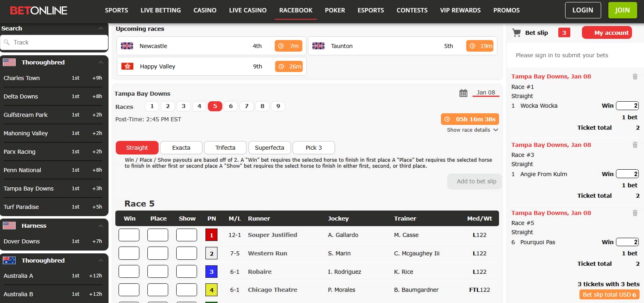The width and height of the screenshot is (644, 303).
Task: Select the Superfecta bet tab
Action: point(270,148)
